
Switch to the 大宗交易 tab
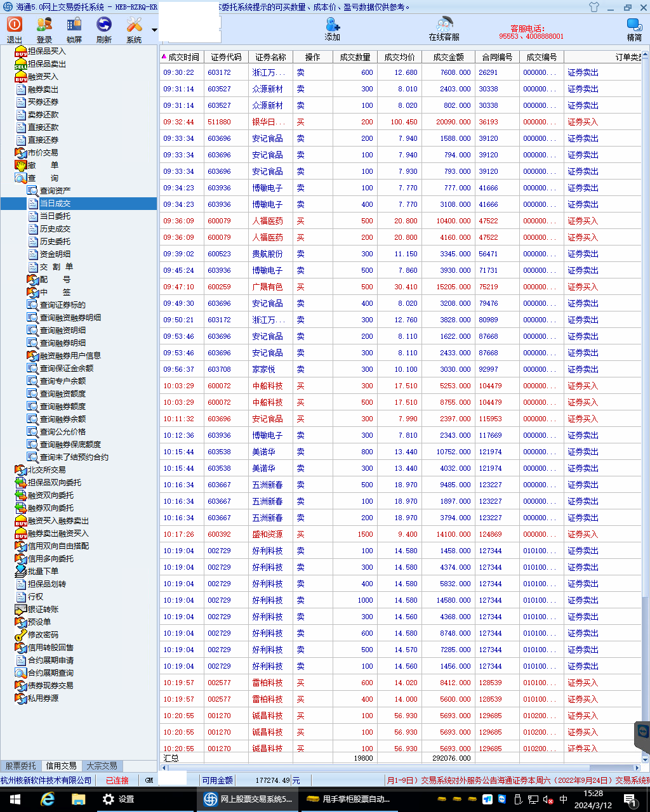102,766
